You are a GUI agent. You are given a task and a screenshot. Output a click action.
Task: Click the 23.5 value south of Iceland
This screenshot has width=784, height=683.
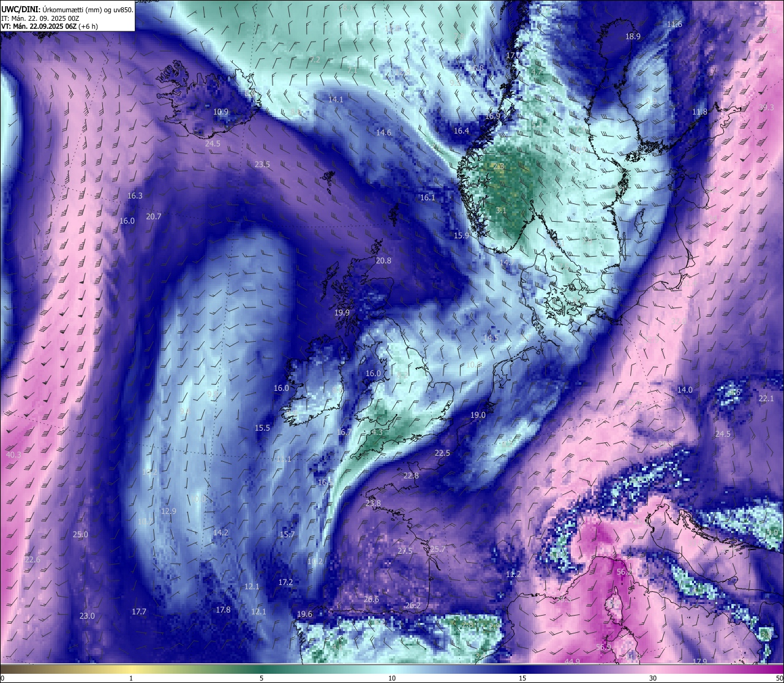[262, 164]
